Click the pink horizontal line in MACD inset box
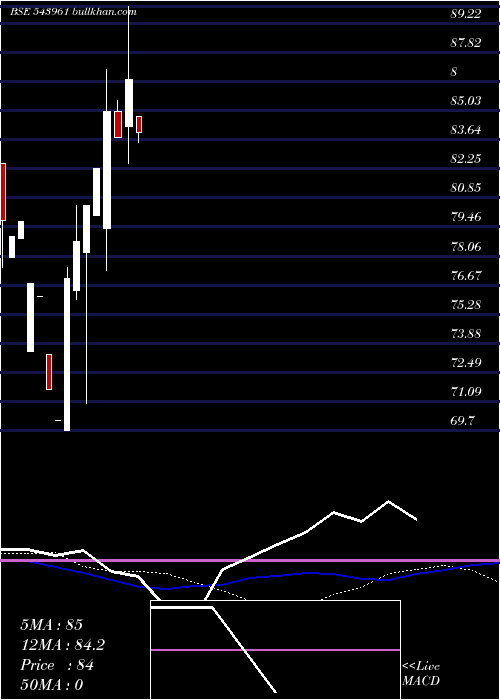Viewport: 500px width, 700px height. 275,650
